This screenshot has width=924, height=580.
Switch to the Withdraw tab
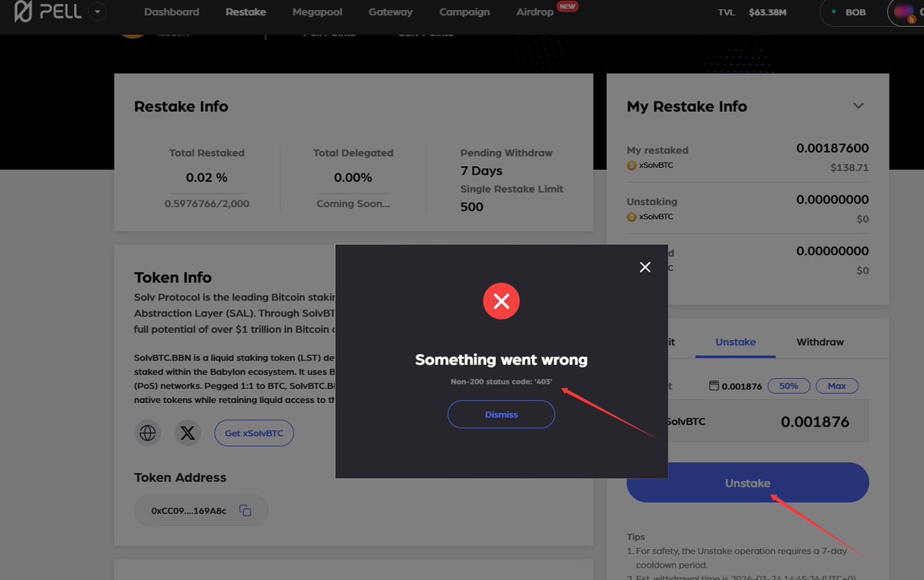pos(820,342)
